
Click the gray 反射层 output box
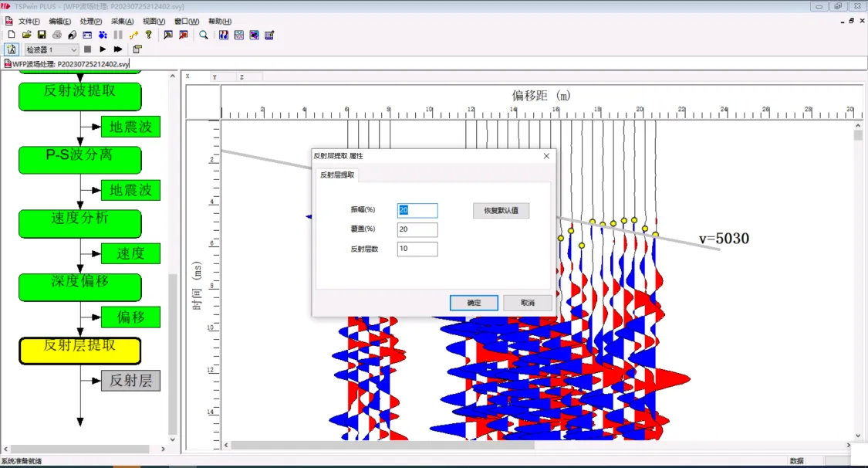click(x=130, y=381)
